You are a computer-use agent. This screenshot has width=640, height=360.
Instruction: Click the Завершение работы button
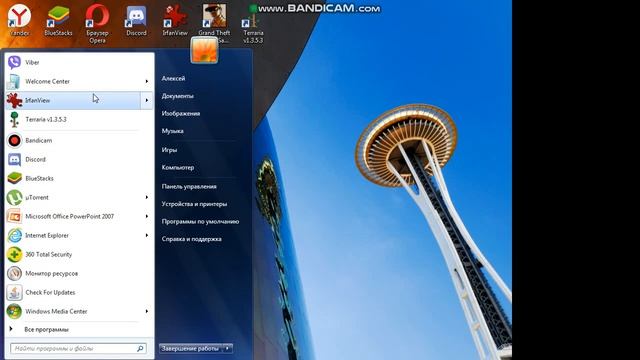[x=191, y=348]
